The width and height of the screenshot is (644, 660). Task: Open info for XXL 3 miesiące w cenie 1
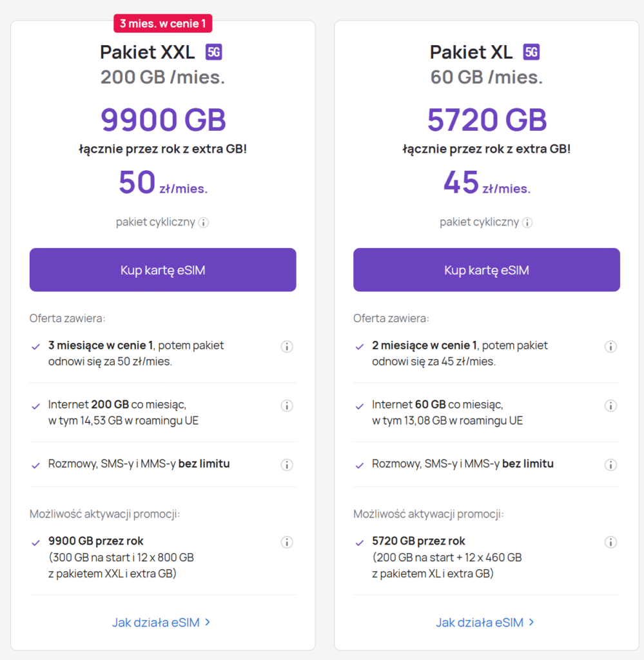point(287,347)
